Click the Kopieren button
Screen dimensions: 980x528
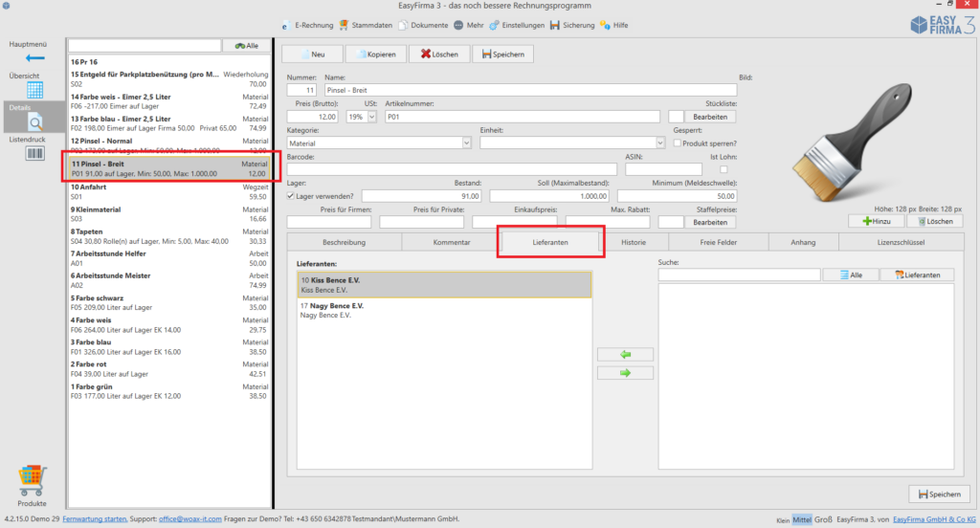pos(375,55)
